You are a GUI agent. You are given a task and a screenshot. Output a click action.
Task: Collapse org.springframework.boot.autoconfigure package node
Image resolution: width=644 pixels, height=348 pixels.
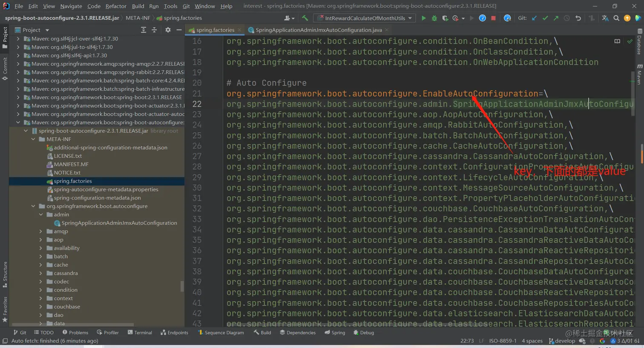tap(33, 206)
